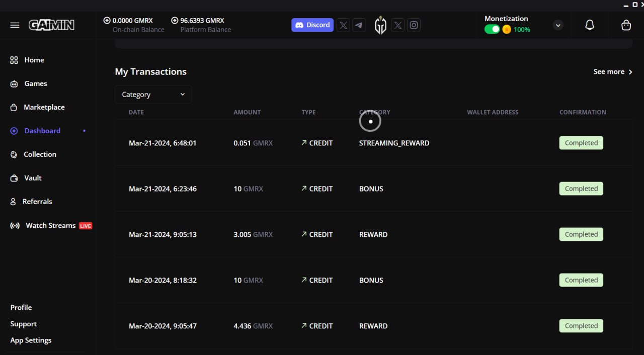The height and width of the screenshot is (355, 644).
Task: Click the Watch Streams broadcast icon
Action: 15,226
